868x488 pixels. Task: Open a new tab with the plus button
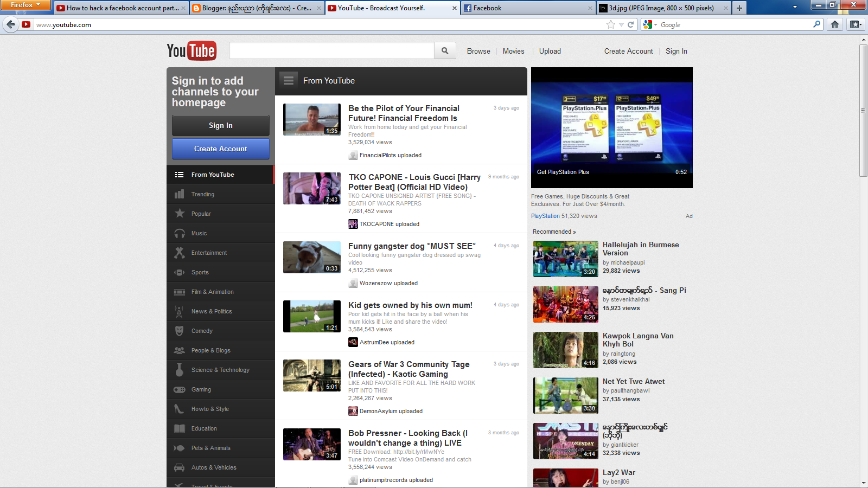coord(739,8)
